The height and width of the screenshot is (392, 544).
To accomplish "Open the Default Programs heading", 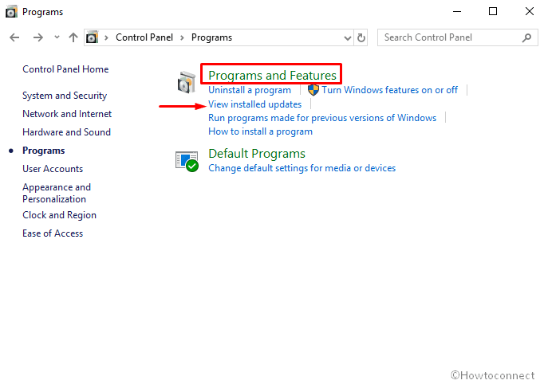I will click(257, 154).
